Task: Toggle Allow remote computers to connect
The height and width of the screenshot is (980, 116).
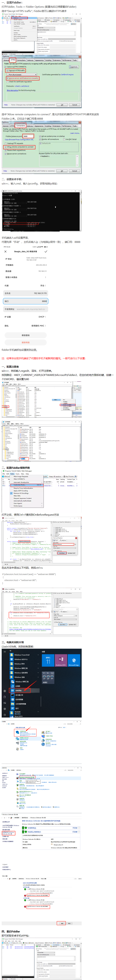Action: [x=6, y=147]
